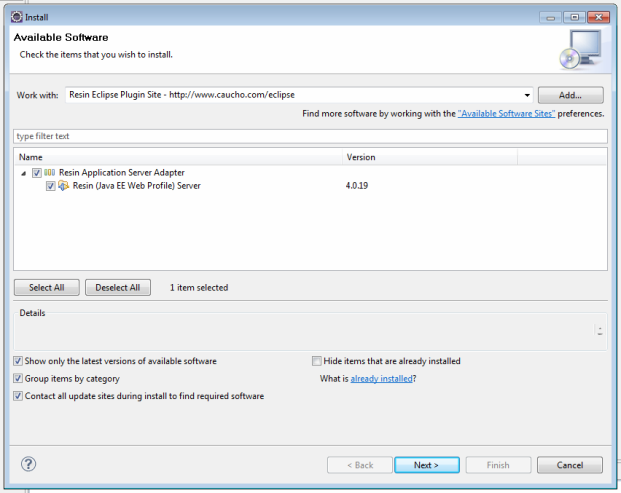The height and width of the screenshot is (493, 621).
Task: Disable Contact all update sites during install
Action: tap(18, 396)
